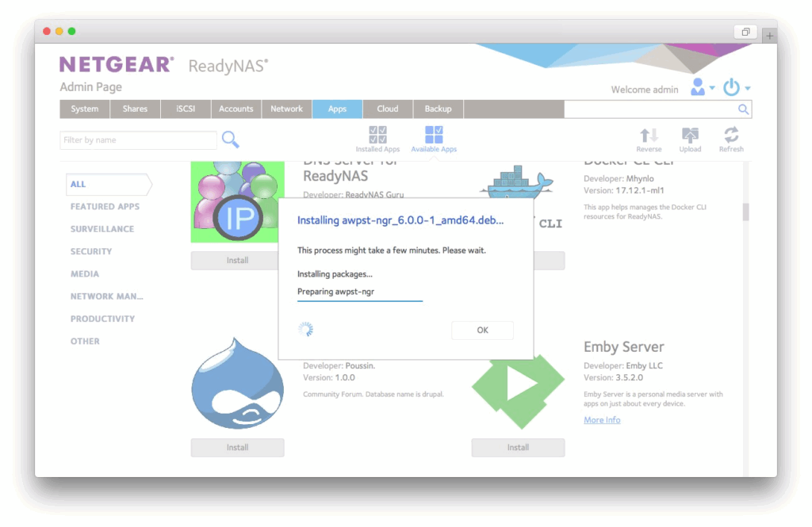
Task: Click the Available Apps icon
Action: point(434,135)
